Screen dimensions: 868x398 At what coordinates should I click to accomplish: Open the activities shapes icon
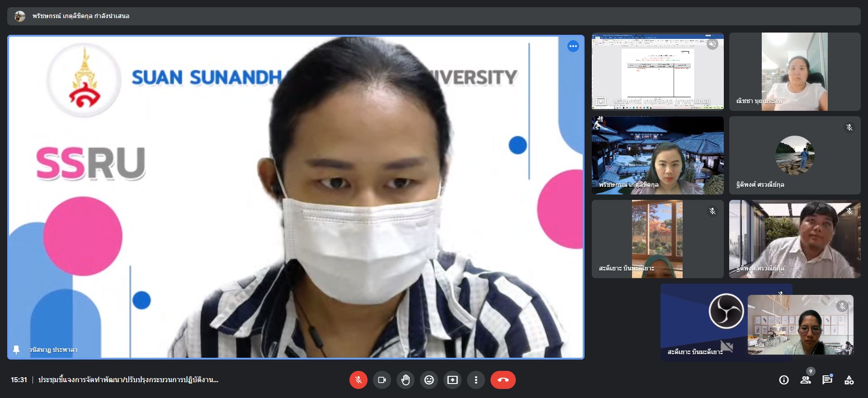(849, 380)
